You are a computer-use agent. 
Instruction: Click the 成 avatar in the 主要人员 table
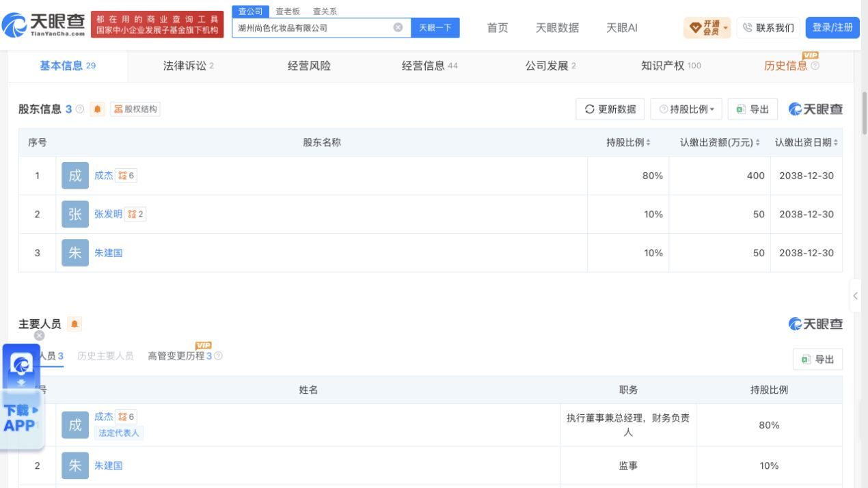pos(75,424)
